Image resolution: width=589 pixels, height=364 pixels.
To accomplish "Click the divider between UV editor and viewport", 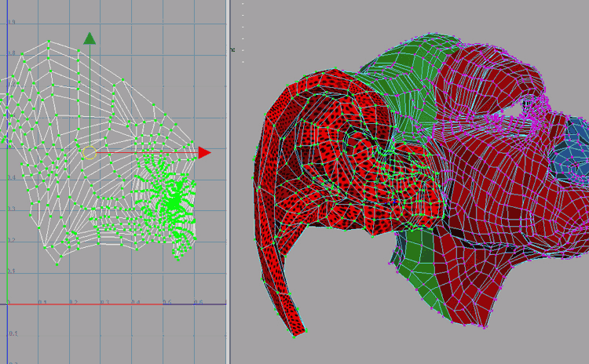I will click(228, 182).
